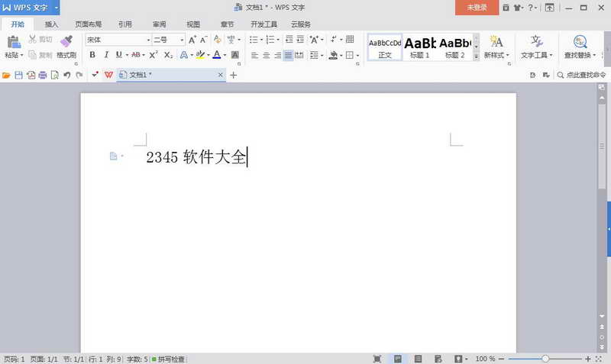Click the Paste (粘贴) clipboard icon
611x364 pixels.
pyautogui.click(x=13, y=42)
